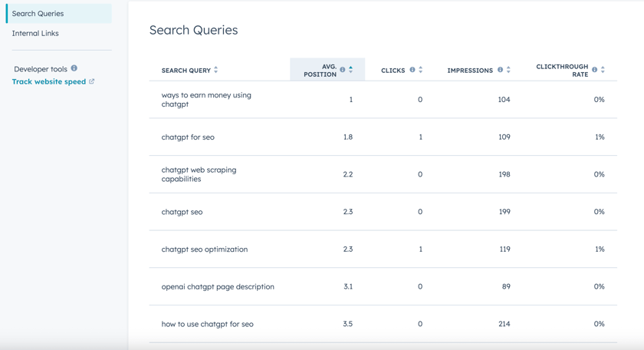Click the 1% rate for 'chatgpt for seo'
Viewport: 644px width, 350px height.
(x=600, y=137)
